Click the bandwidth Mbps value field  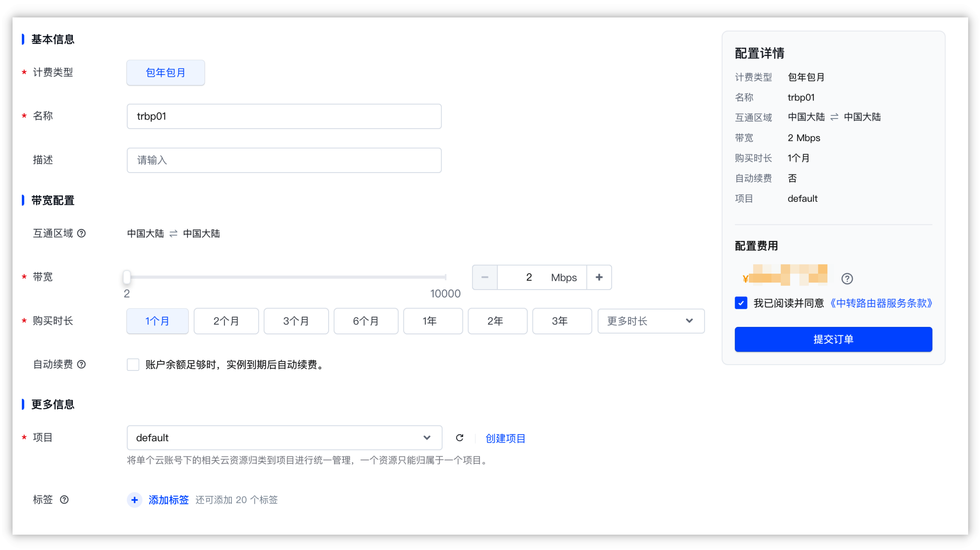coord(542,277)
